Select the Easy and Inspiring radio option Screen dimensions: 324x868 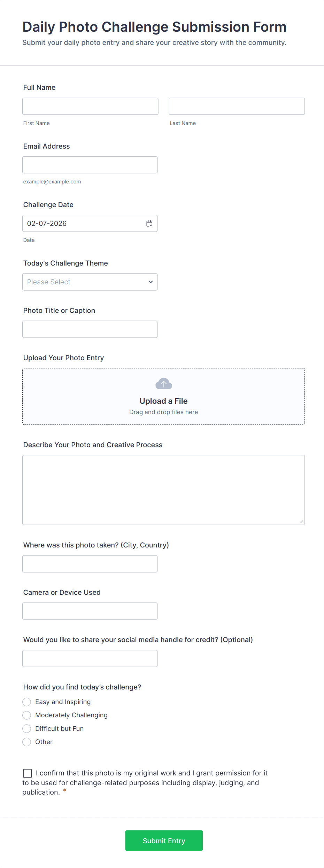click(x=27, y=702)
